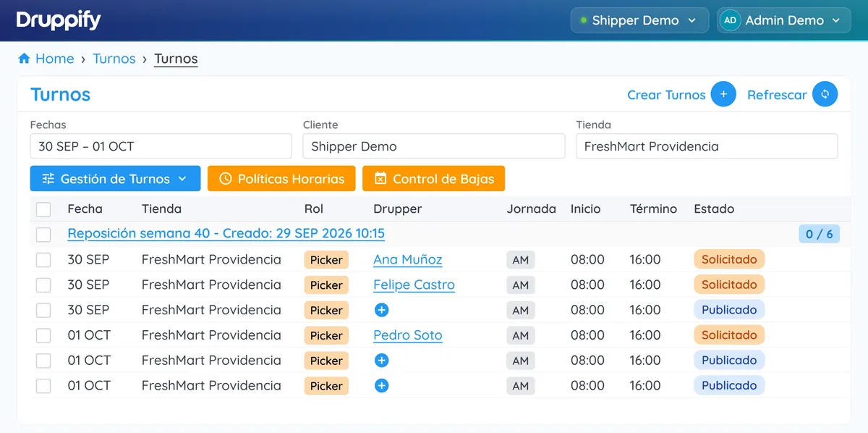Toggle the select-all checkbox in table header
868x433 pixels.
(43, 209)
